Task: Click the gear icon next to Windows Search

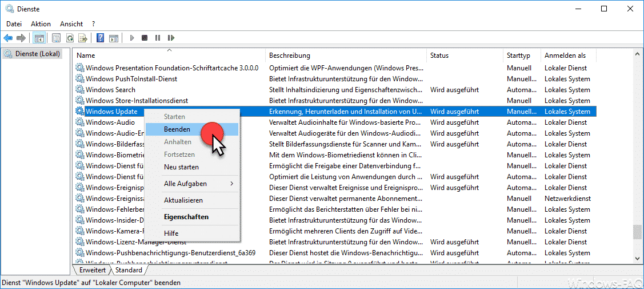Action: coord(80,90)
